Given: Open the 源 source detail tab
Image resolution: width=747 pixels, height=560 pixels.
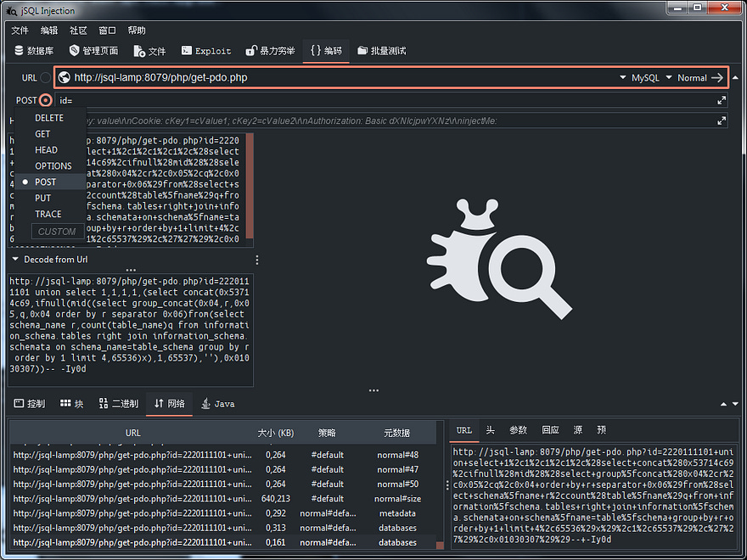Looking at the screenshot, I should click(578, 430).
